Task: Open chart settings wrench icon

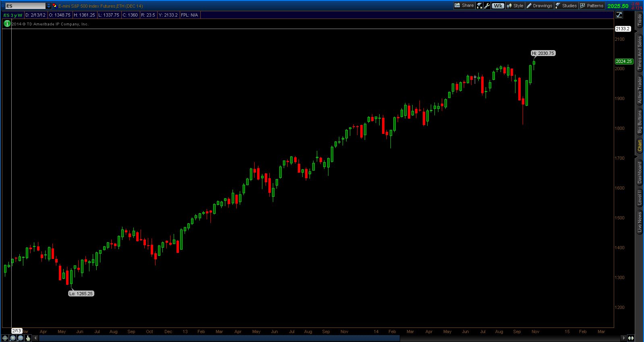Action: (487, 6)
